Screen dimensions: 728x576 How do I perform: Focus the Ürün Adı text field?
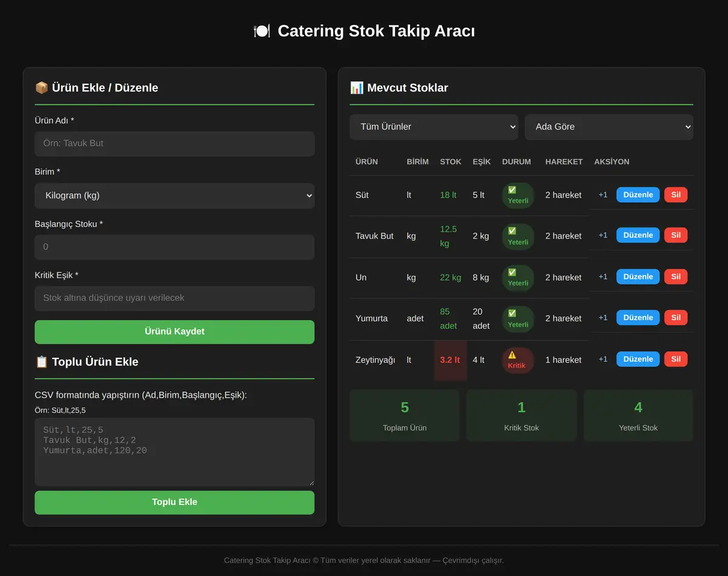click(175, 144)
